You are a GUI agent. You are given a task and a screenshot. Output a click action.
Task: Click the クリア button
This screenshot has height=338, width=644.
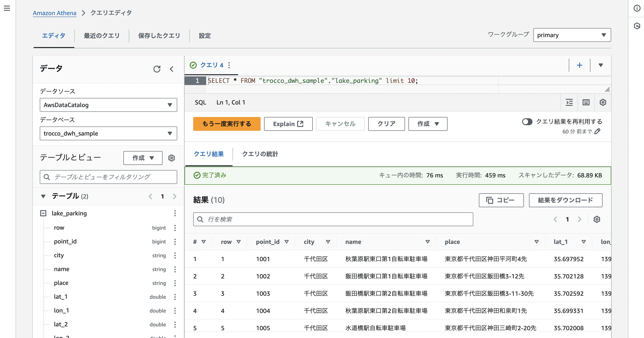pos(386,124)
